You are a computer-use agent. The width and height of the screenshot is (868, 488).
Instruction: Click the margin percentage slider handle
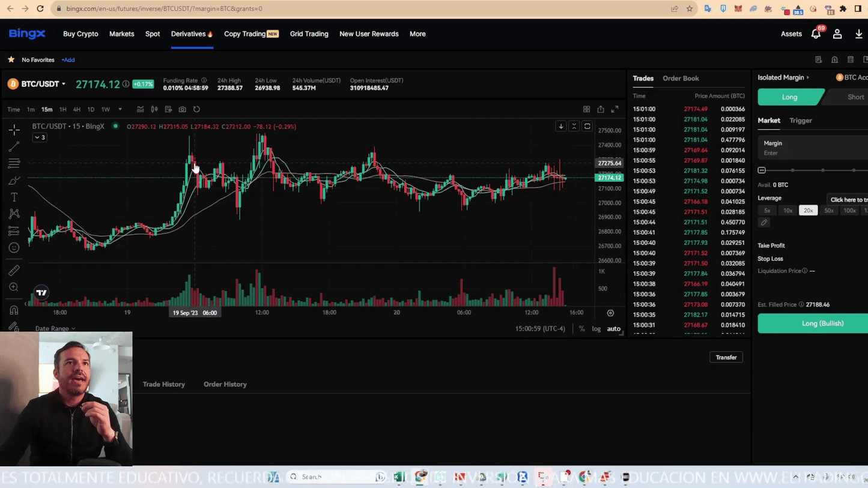coord(762,170)
